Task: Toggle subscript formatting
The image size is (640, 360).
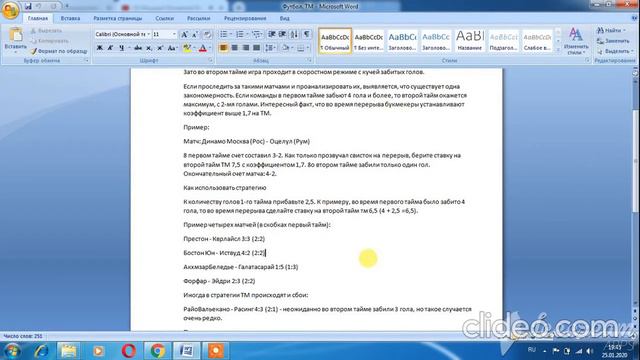Action: 149,48
